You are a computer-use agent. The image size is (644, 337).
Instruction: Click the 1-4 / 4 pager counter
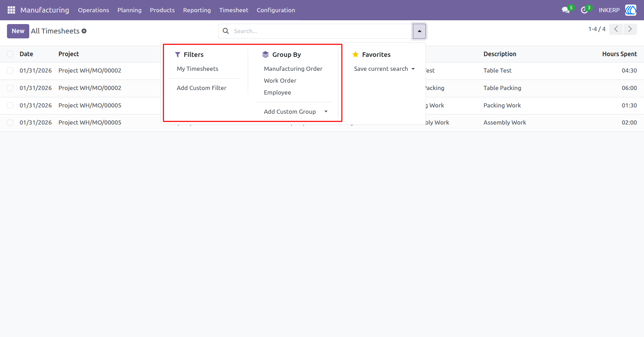(x=597, y=29)
